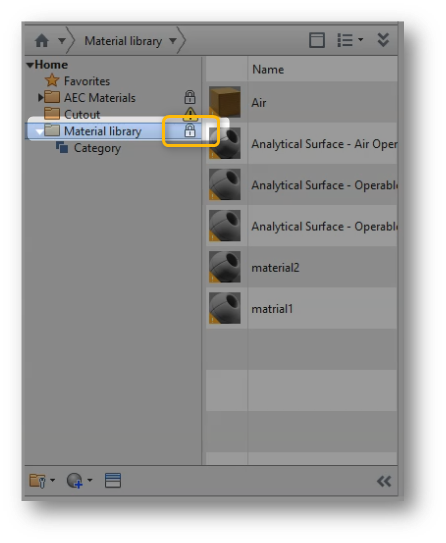The image size is (446, 543).
Task: Click the manage library folder icon
Action: tap(37, 481)
